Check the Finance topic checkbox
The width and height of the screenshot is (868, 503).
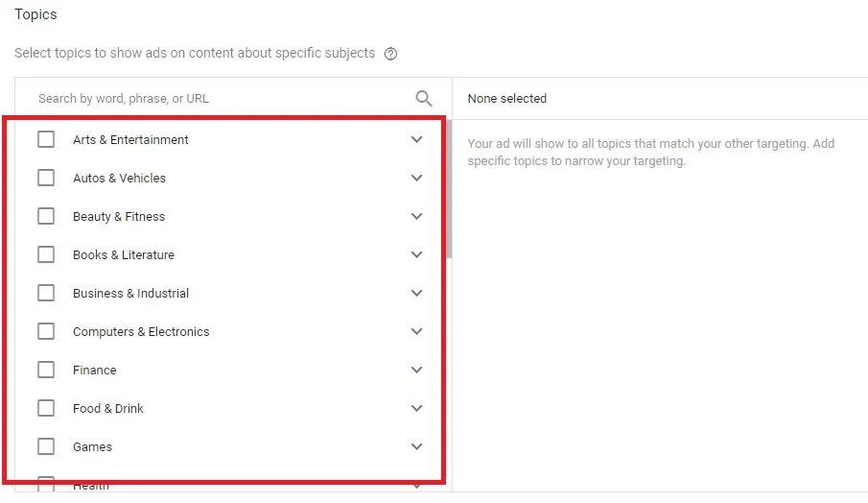46,370
